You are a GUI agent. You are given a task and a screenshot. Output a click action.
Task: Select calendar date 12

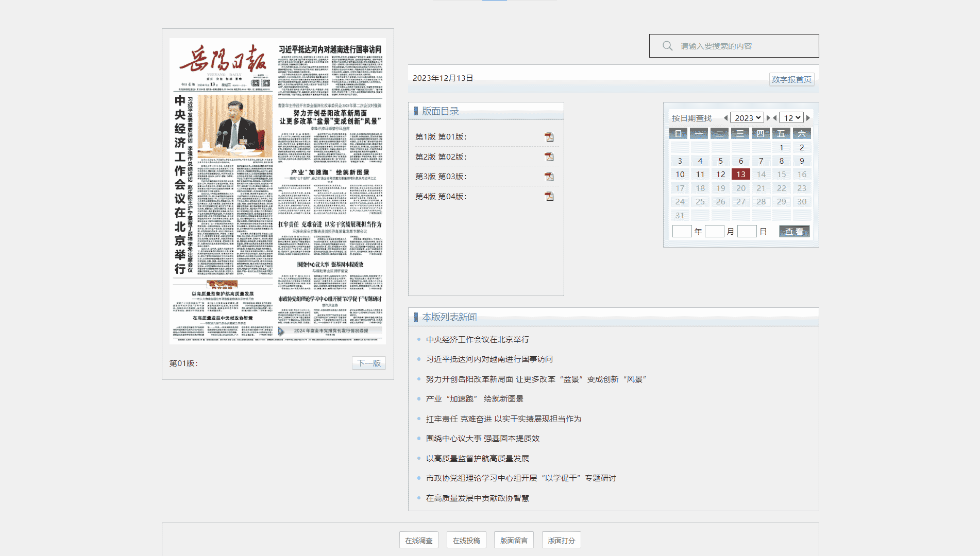pos(720,175)
